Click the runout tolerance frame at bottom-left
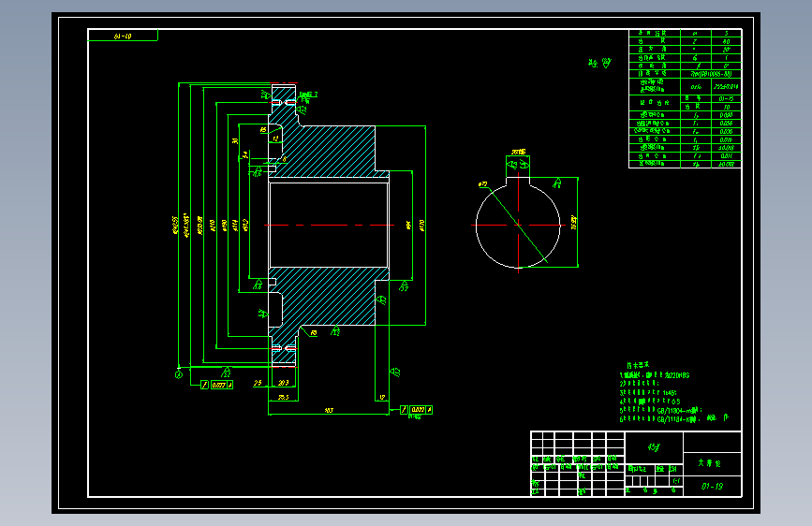Screen dimensions: 812x526 coord(217,385)
